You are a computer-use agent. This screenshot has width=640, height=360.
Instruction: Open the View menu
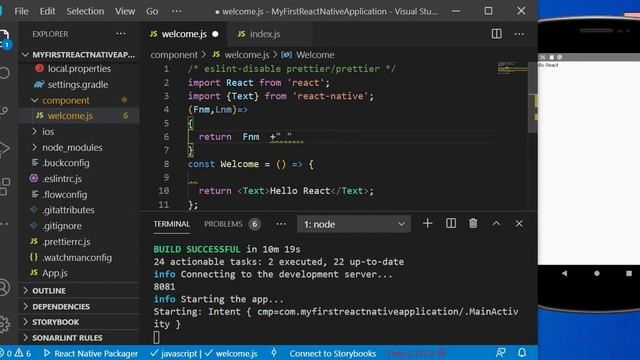tap(125, 11)
